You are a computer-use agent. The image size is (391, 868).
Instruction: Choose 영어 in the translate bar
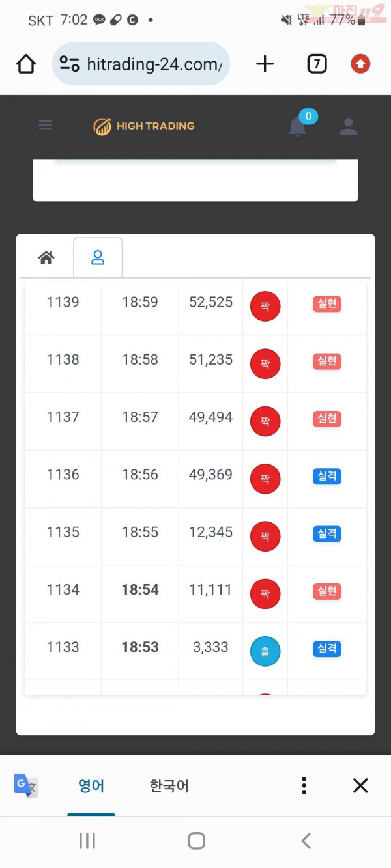pos(91,786)
